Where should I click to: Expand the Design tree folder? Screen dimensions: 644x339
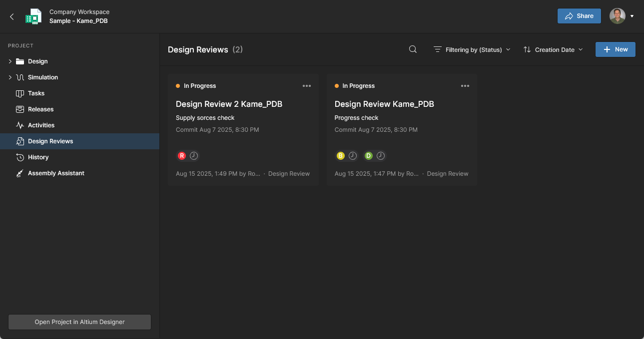[x=10, y=61]
